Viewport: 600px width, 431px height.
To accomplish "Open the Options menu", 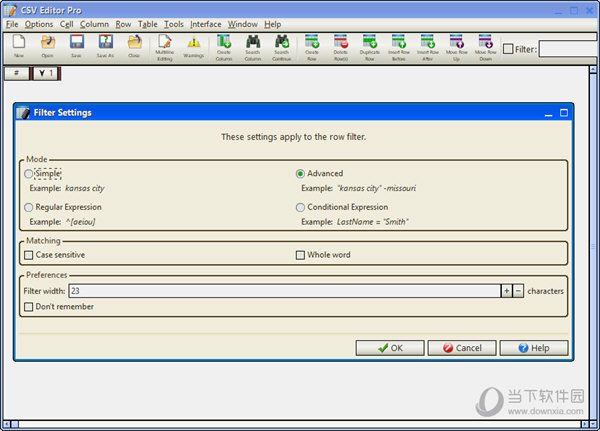I will 39,24.
